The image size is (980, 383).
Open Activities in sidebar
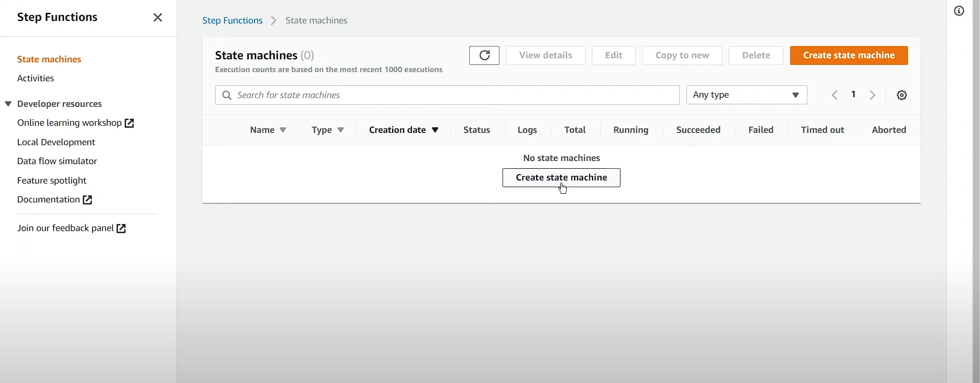click(35, 78)
